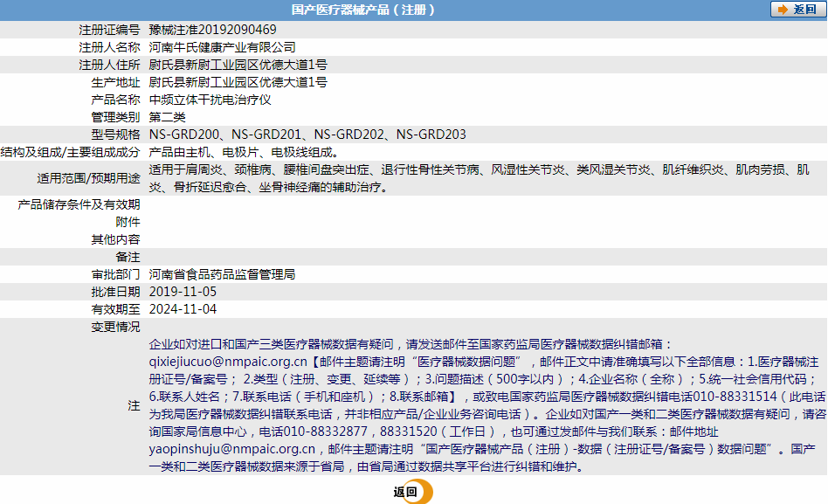Click approval date 2019-11-05
Image resolution: width=828 pixels, height=504 pixels.
183,292
